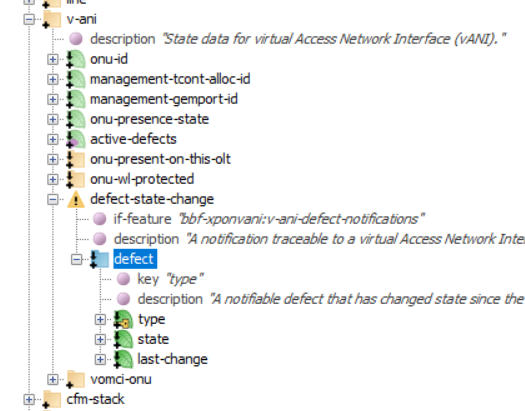Click the green leaf icon beside last-change
The height and width of the screenshot is (411, 525).
123,359
